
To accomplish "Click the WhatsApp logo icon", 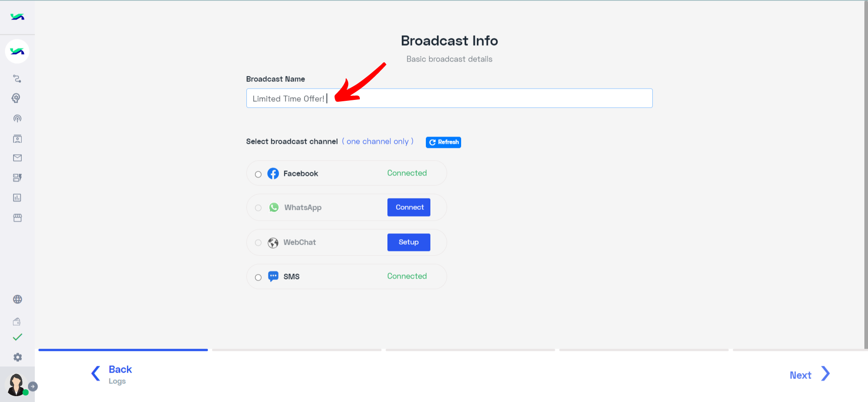I will 274,208.
